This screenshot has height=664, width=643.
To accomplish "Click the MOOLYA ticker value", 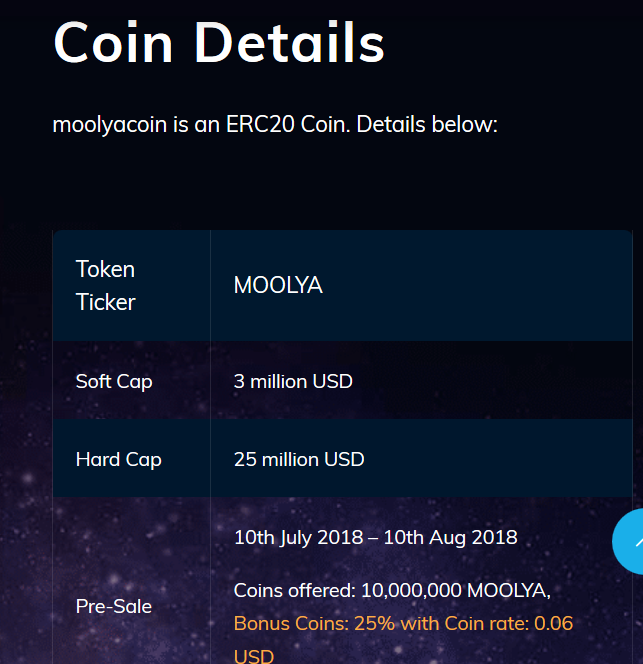I will 278,285.
